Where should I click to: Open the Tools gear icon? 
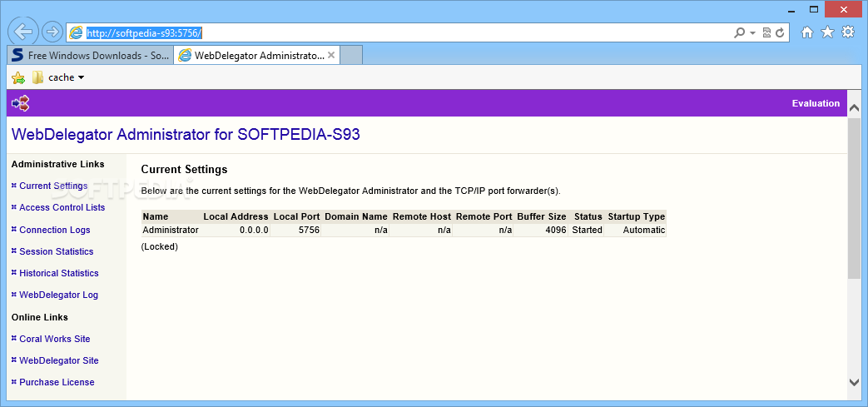848,32
